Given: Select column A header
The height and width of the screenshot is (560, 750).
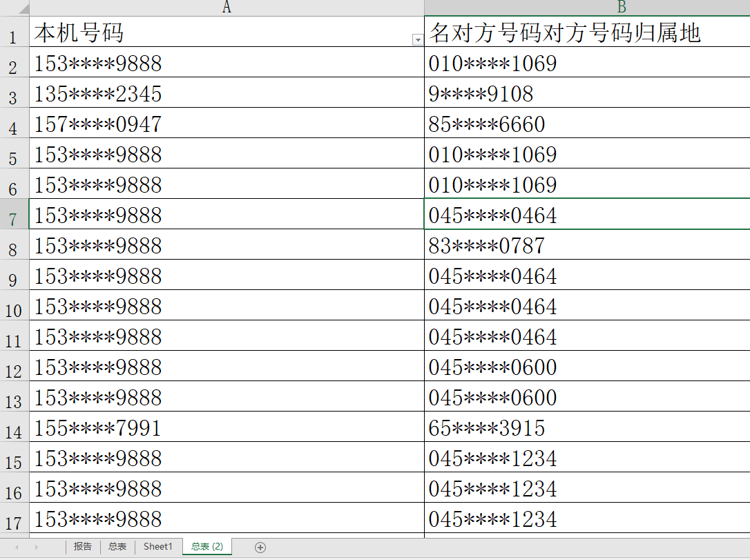Looking at the screenshot, I should pyautogui.click(x=227, y=8).
